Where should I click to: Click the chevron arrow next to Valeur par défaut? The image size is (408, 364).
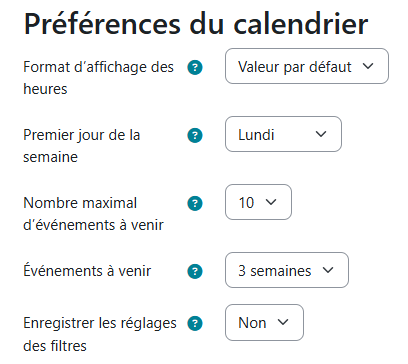tap(368, 66)
